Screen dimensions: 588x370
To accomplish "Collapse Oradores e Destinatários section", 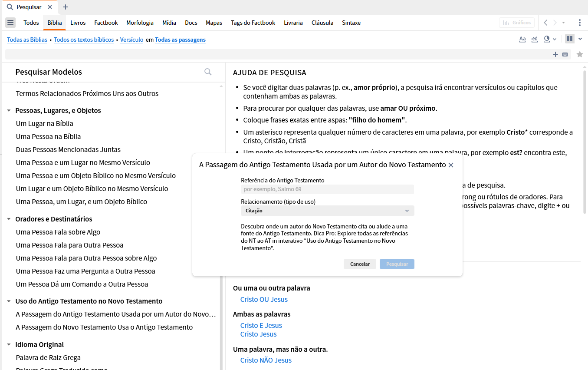I will click(x=9, y=219).
